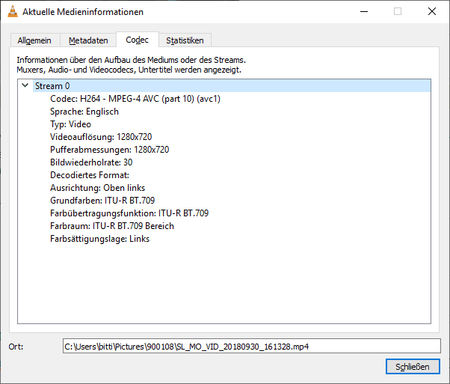Minimize the Medieninformationen window
Image resolution: width=450 pixels, height=384 pixels.
pyautogui.click(x=364, y=11)
